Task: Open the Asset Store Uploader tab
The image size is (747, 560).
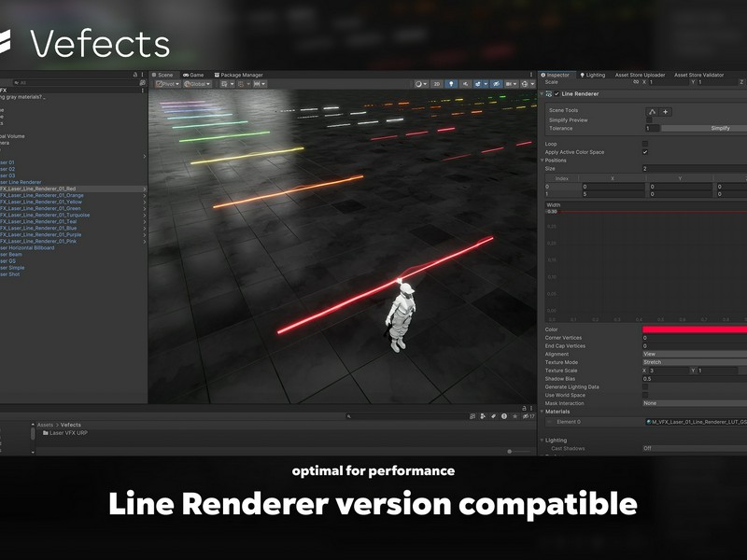Action: [640, 75]
